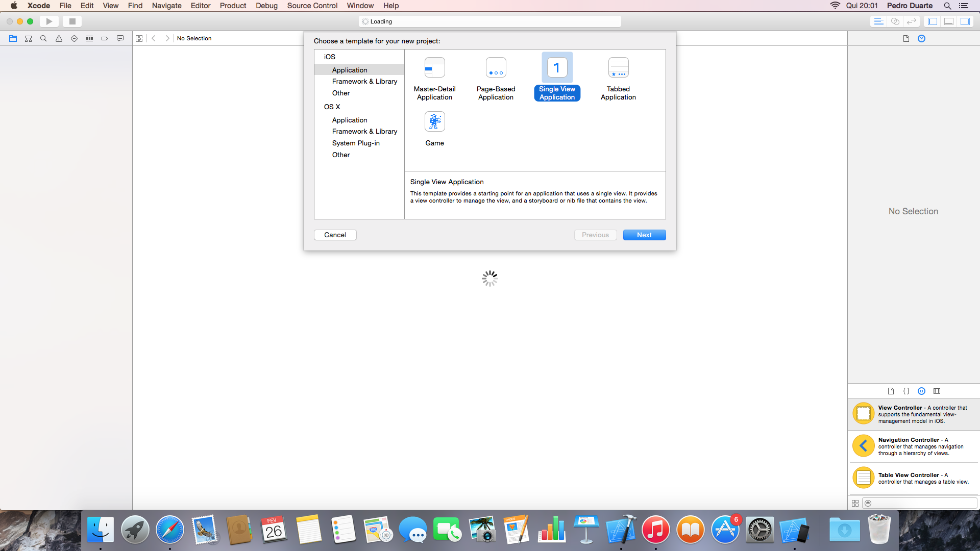Viewport: 980px width, 551px height.
Task: Open the Project navigator folder icon
Action: click(13, 38)
